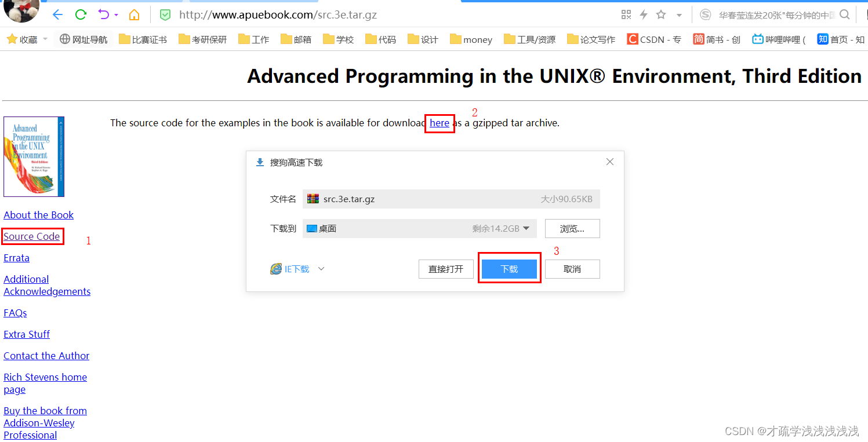Open Additional Acknowledgements link
The image size is (868, 442).
(x=47, y=285)
